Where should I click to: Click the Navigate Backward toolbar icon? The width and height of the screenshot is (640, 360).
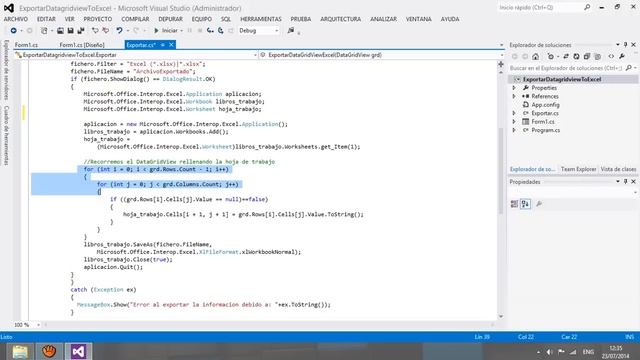(x=13, y=31)
